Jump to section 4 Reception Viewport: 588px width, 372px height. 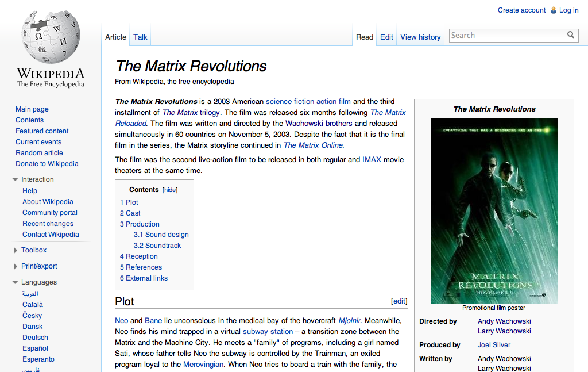pyautogui.click(x=139, y=256)
